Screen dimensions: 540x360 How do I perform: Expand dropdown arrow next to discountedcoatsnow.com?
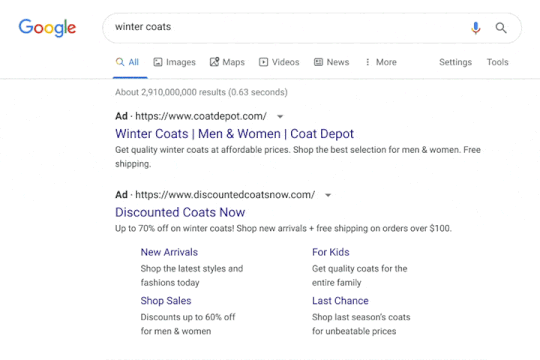point(328,195)
